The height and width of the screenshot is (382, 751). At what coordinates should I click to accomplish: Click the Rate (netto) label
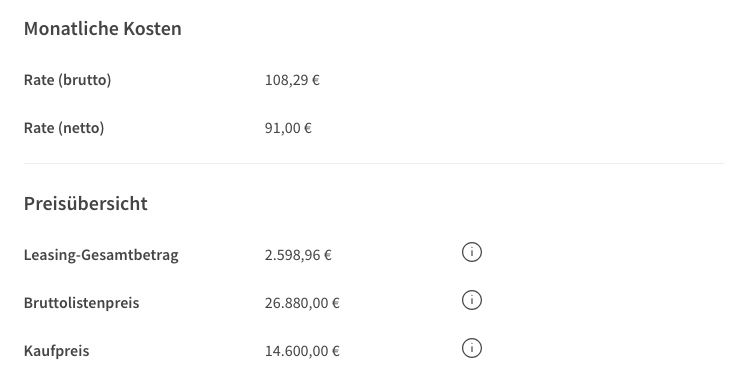[64, 128]
